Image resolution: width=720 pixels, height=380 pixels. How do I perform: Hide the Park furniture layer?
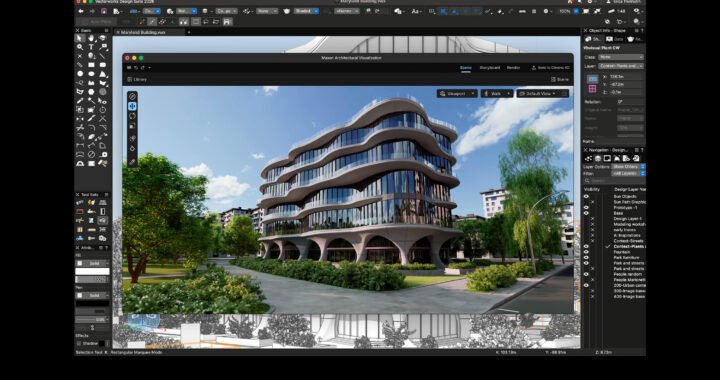pyautogui.click(x=586, y=257)
